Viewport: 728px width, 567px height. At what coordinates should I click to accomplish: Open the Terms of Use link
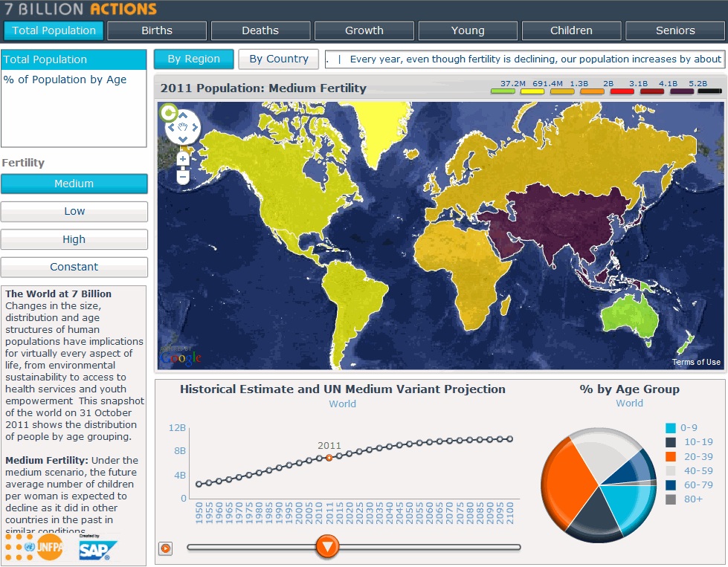point(696,363)
